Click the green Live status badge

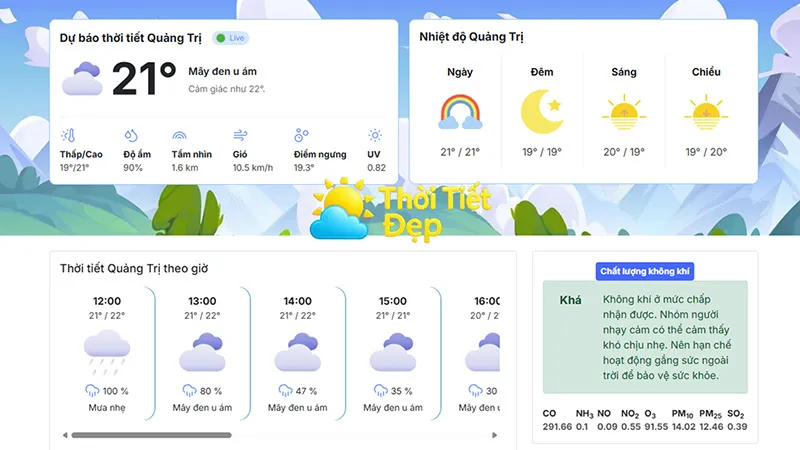coord(231,38)
